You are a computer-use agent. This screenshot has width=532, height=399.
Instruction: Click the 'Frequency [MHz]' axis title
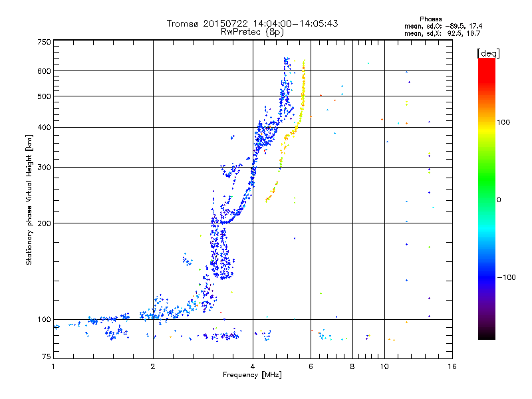click(x=252, y=375)
